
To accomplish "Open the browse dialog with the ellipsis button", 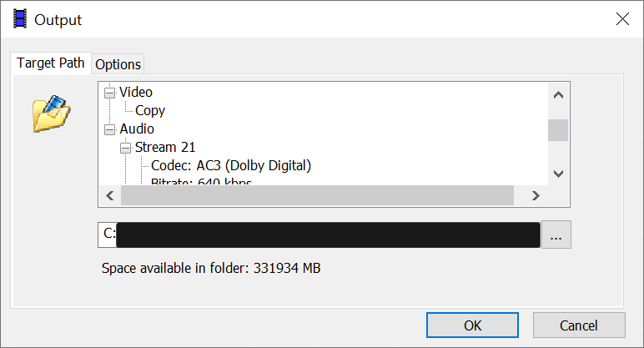I will [x=556, y=235].
